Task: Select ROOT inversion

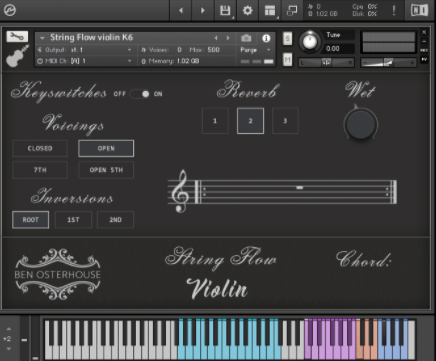Action: tap(30, 220)
